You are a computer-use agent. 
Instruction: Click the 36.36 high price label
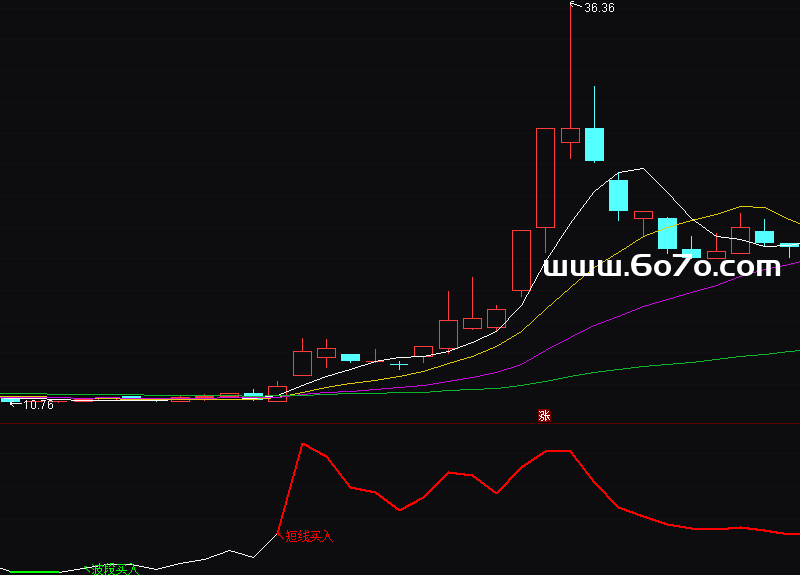pos(599,8)
